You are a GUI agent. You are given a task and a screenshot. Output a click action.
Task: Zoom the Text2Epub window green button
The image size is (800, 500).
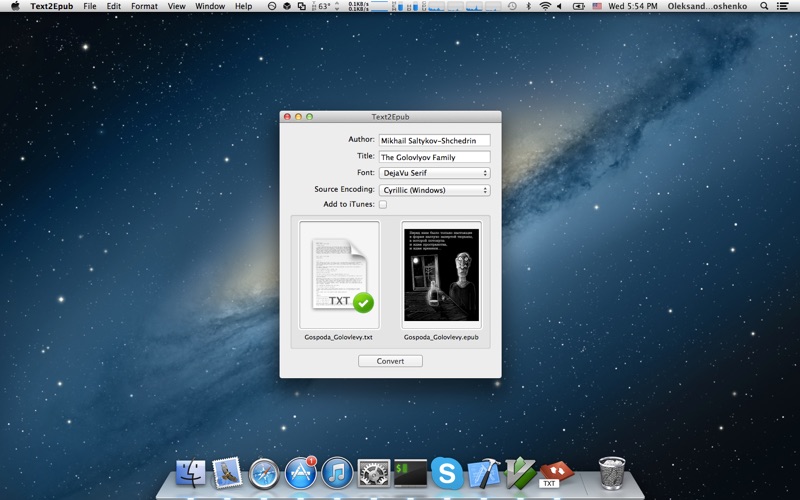pyautogui.click(x=309, y=117)
